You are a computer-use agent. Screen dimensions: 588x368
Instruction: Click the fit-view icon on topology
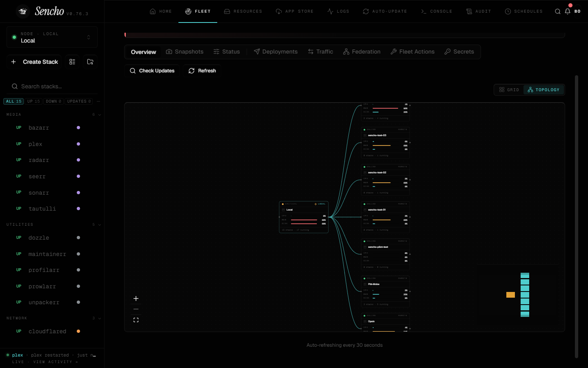pos(136,320)
